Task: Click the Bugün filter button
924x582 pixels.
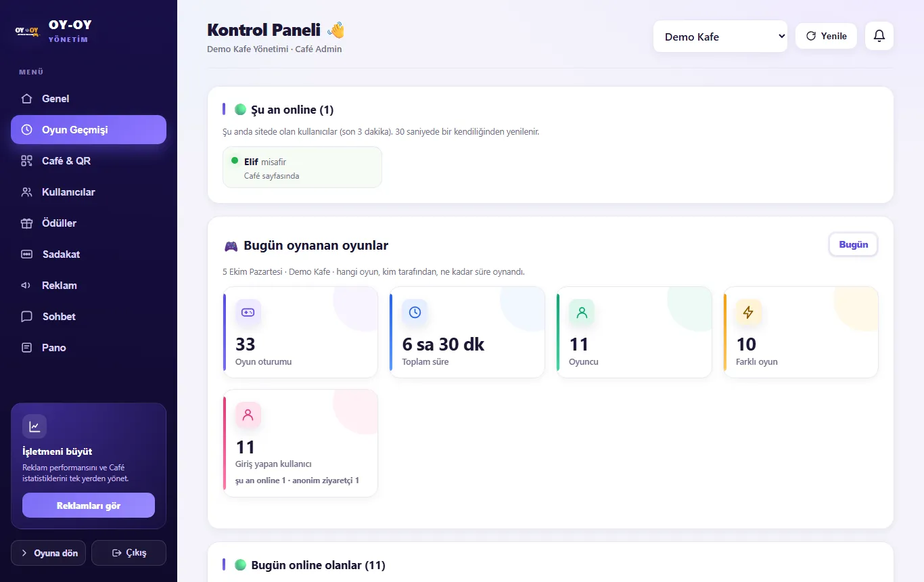Action: 854,245
